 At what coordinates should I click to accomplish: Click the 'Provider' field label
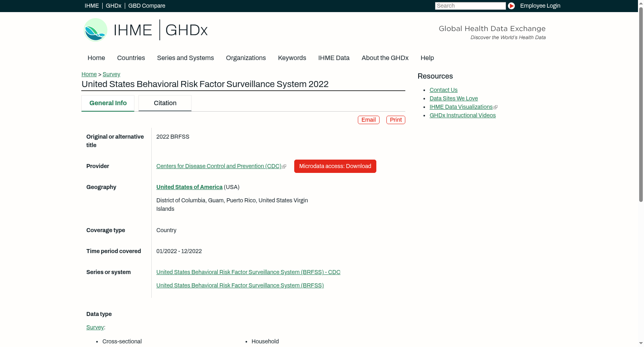(97, 166)
